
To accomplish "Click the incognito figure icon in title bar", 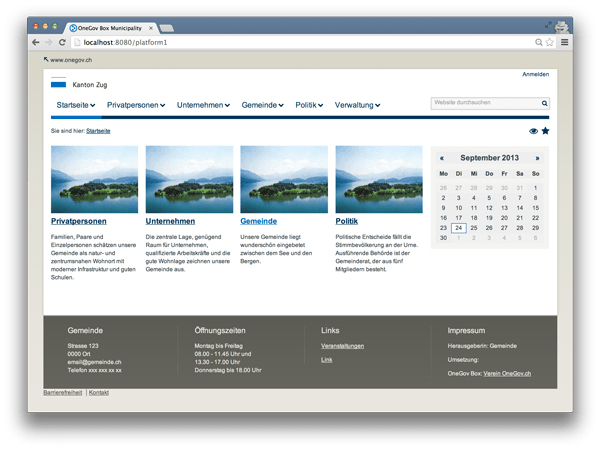I will [x=562, y=26].
